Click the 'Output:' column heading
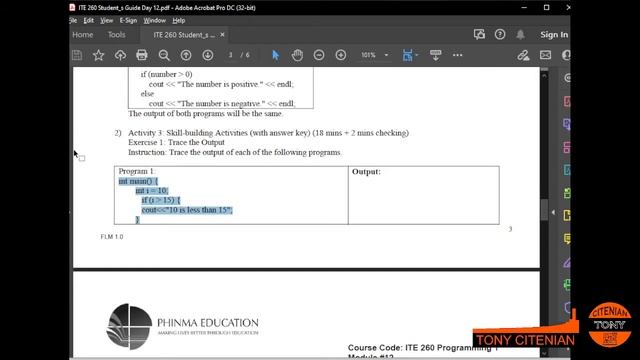 tap(366, 172)
